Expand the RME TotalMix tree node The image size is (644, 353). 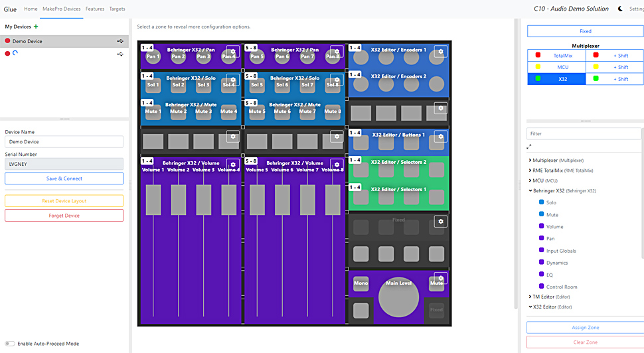[530, 171]
